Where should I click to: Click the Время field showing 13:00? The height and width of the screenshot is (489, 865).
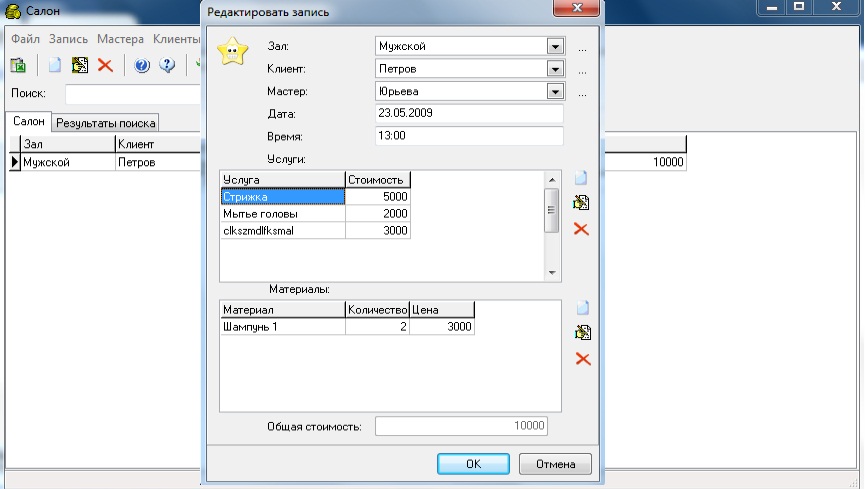[469, 136]
